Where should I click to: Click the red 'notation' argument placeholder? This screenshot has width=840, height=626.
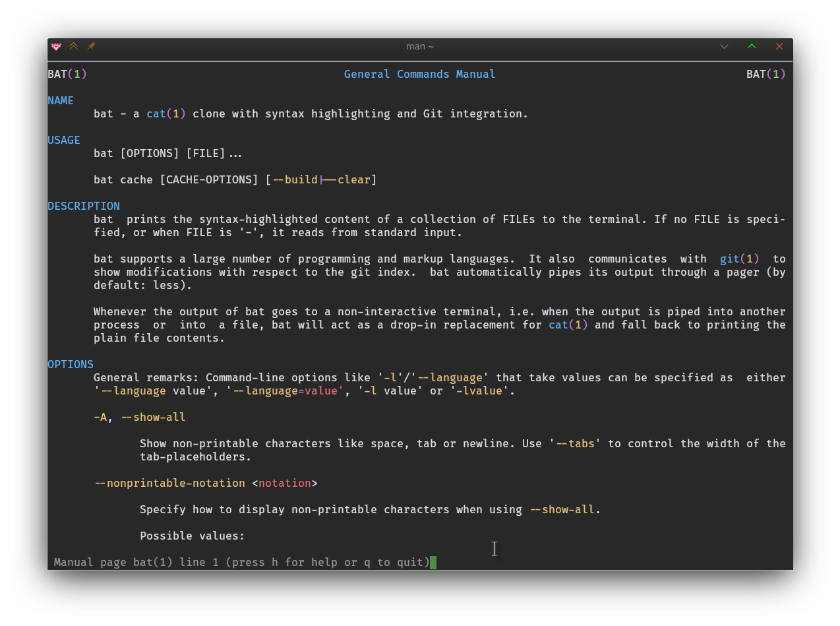point(284,483)
